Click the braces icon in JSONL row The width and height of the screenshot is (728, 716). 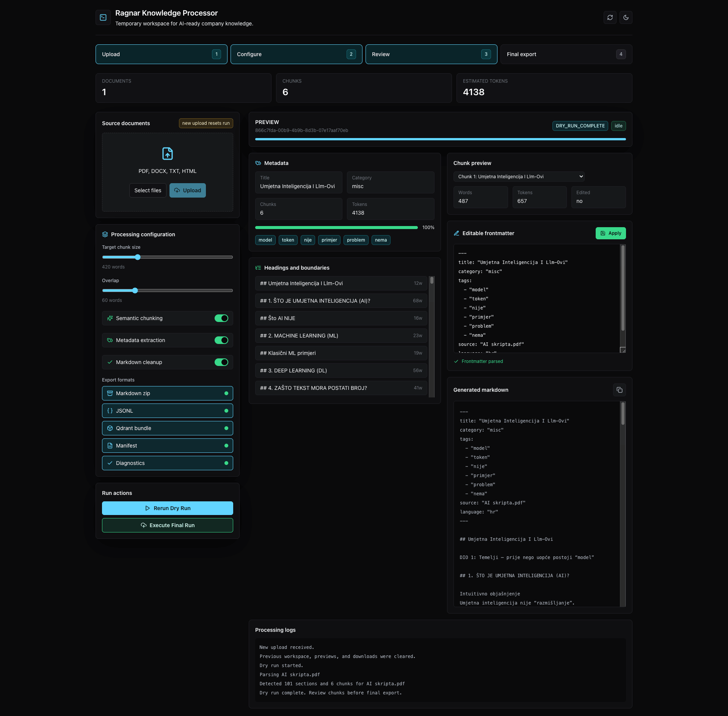(x=110, y=411)
